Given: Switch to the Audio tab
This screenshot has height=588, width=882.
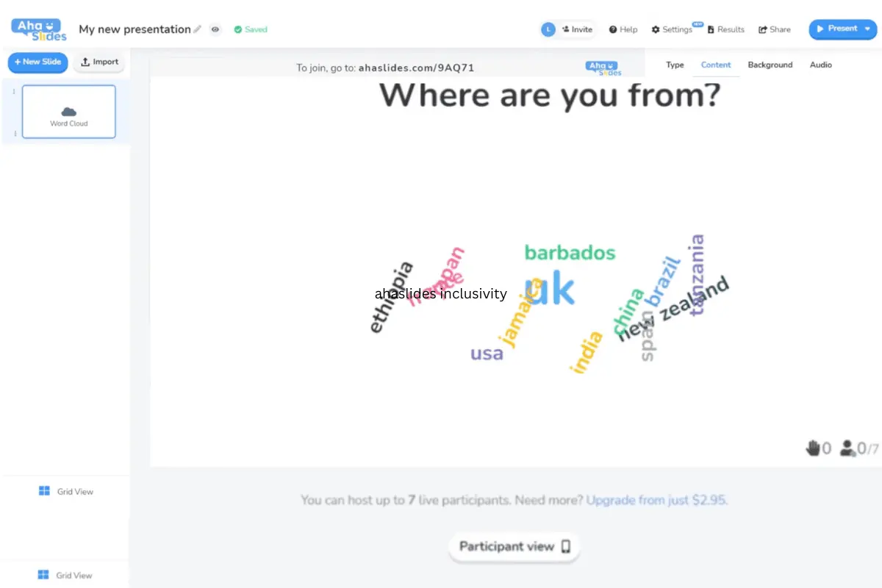Looking at the screenshot, I should pos(821,65).
